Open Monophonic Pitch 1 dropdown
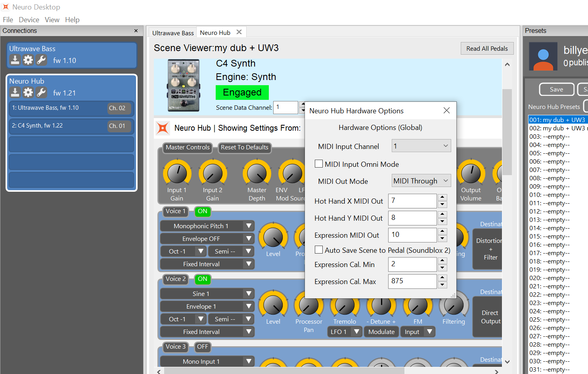 click(x=207, y=226)
